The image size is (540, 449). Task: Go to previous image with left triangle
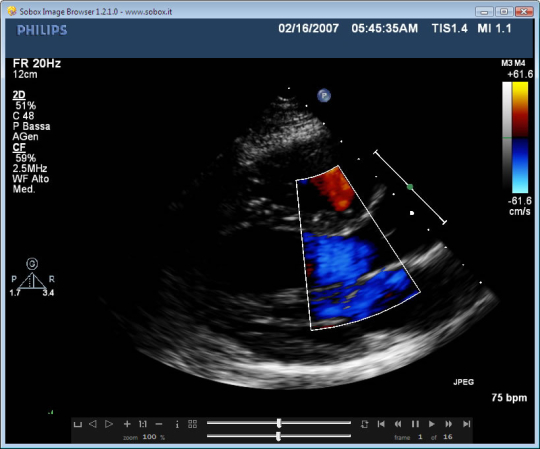tap(93, 424)
